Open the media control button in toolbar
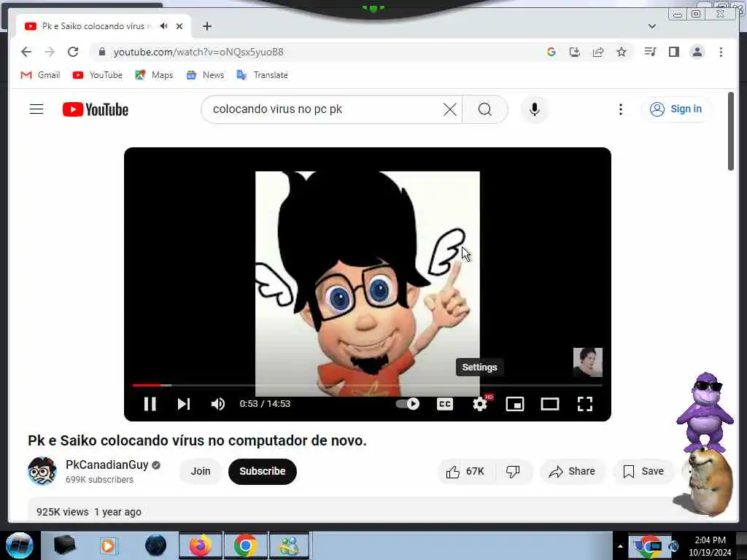The width and height of the screenshot is (747, 560). (x=650, y=52)
